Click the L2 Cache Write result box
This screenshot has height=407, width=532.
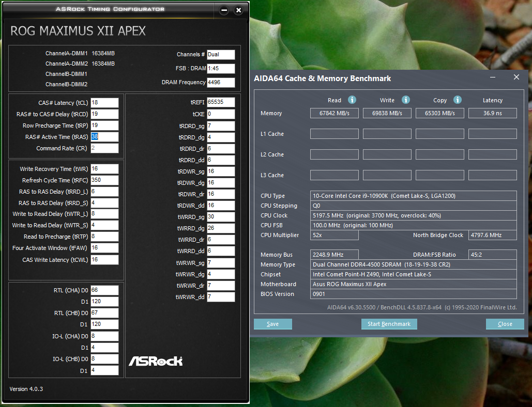pos(387,154)
